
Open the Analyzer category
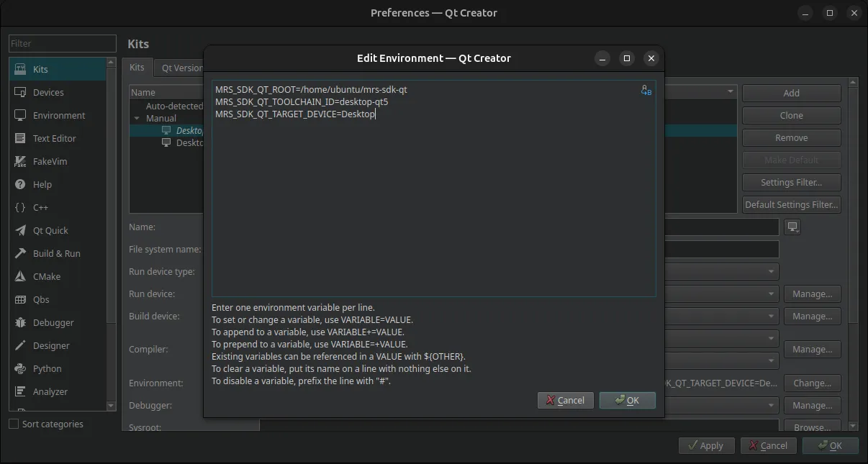(58, 391)
